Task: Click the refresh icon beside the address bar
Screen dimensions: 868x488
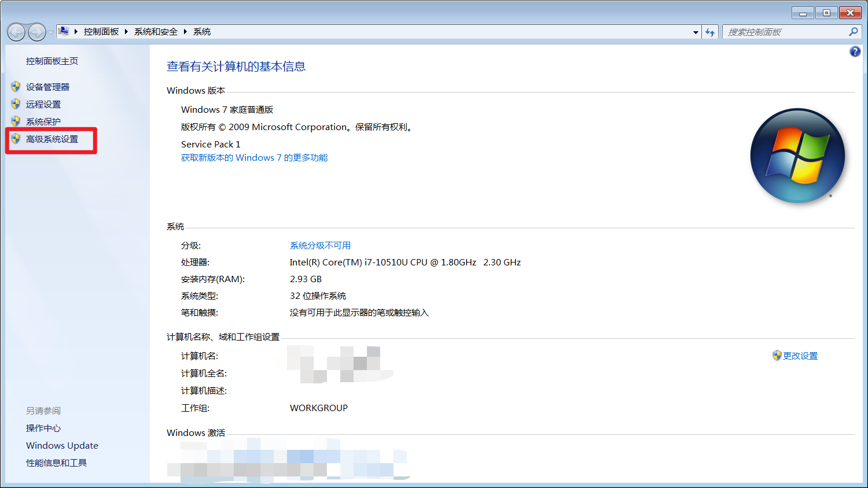Action: pos(710,32)
